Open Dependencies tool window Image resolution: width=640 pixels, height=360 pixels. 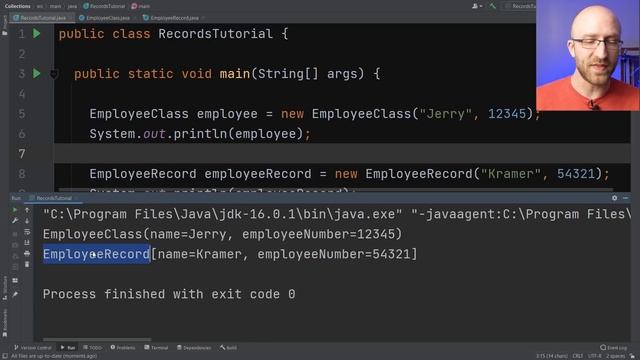click(x=194, y=348)
